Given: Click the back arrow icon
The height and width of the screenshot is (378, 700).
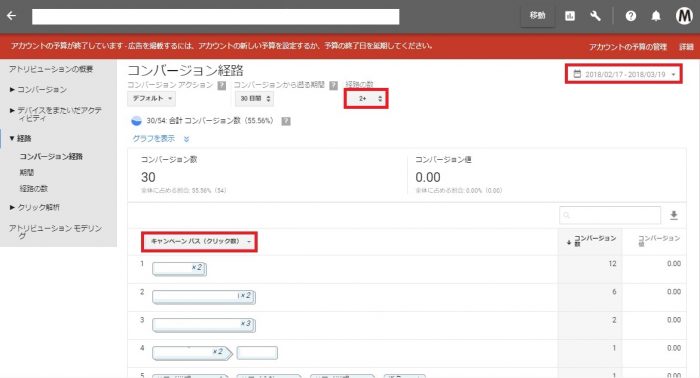Looking at the screenshot, I should coord(12,16).
